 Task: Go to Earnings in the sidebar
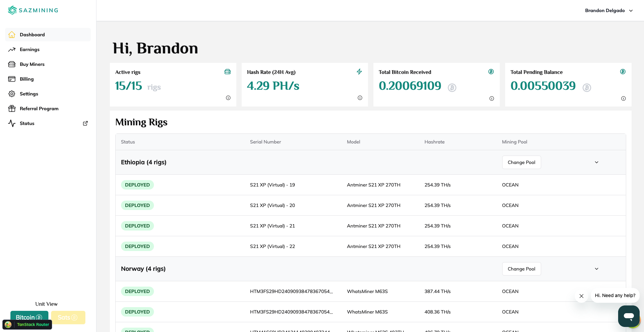[x=30, y=49]
